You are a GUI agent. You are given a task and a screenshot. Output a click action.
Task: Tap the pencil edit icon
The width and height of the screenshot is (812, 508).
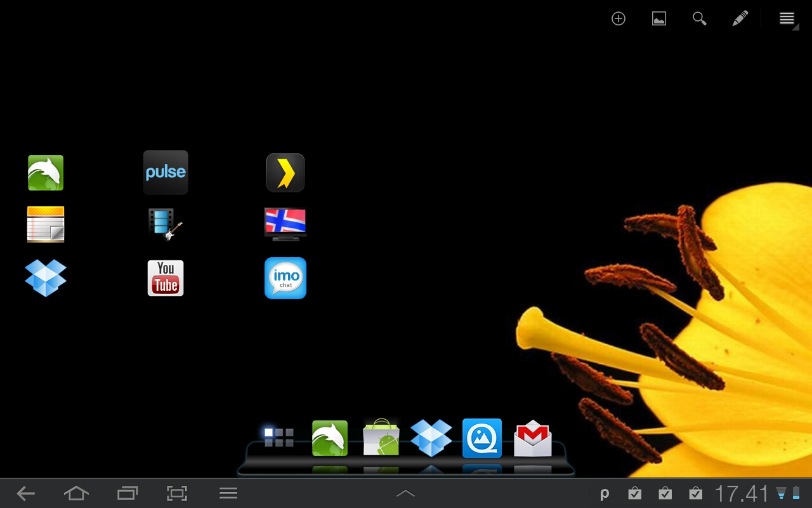click(740, 18)
